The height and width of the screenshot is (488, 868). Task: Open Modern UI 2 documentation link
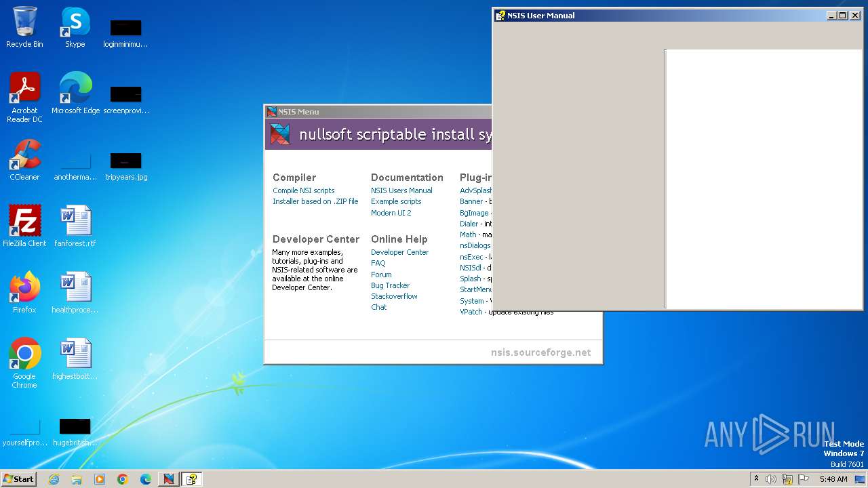click(391, 213)
